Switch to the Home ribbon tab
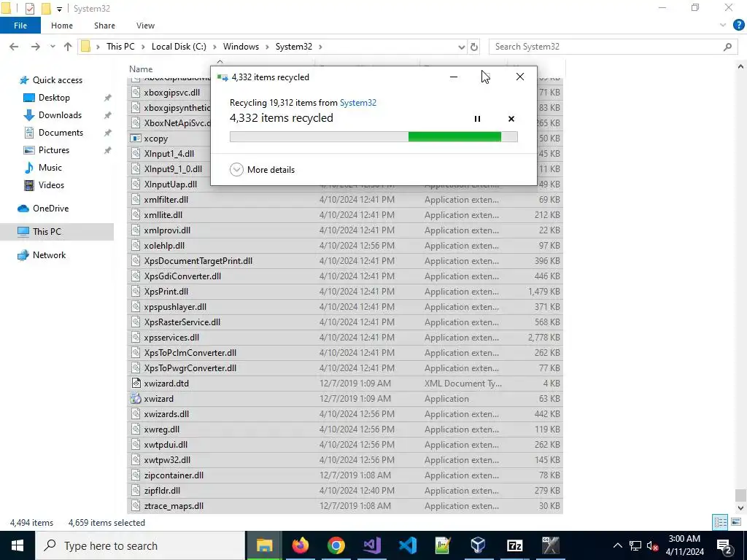Screen dimensions: 747x560 pyautogui.click(x=62, y=26)
